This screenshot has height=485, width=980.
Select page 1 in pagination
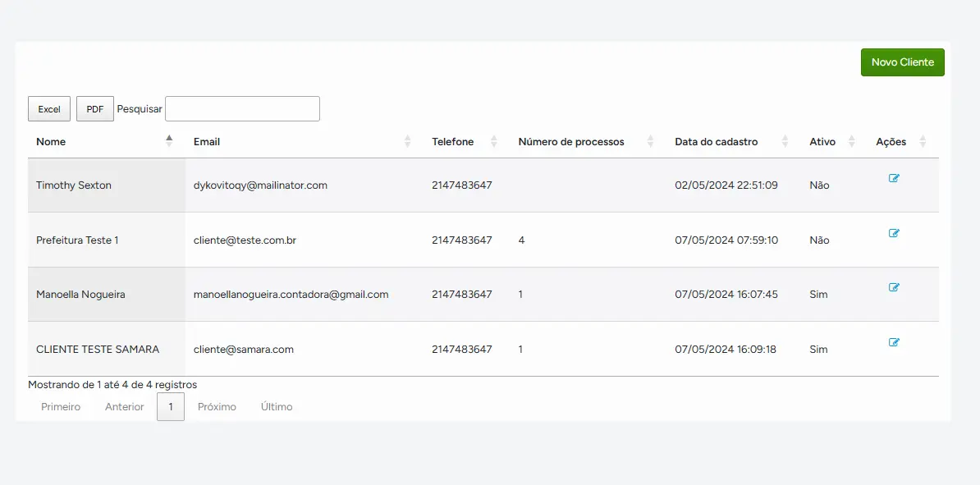171,407
